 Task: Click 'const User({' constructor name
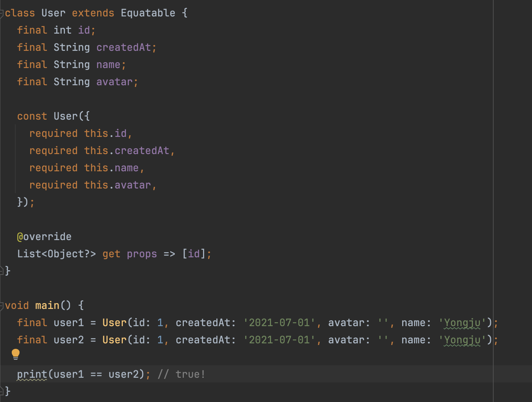66,116
